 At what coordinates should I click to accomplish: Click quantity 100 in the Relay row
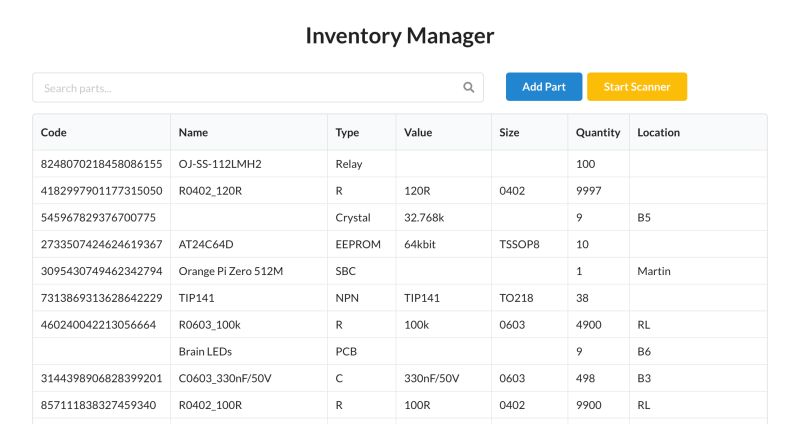tap(585, 164)
